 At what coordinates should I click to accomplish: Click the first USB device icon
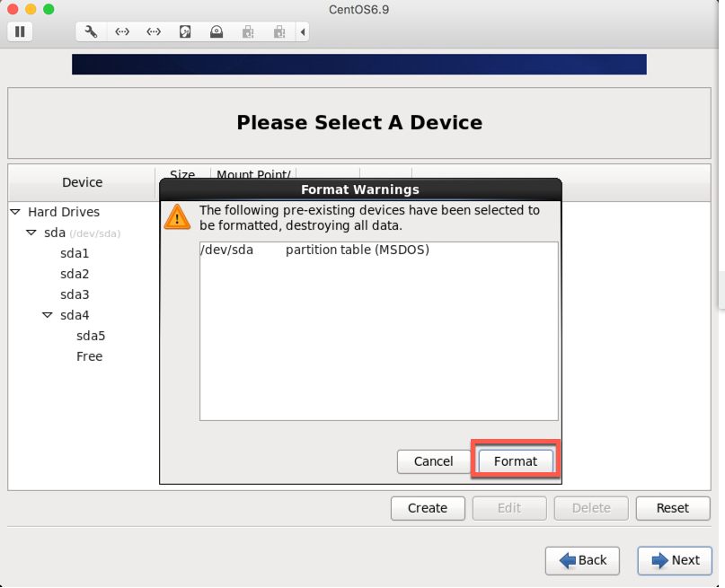pyautogui.click(x=248, y=31)
